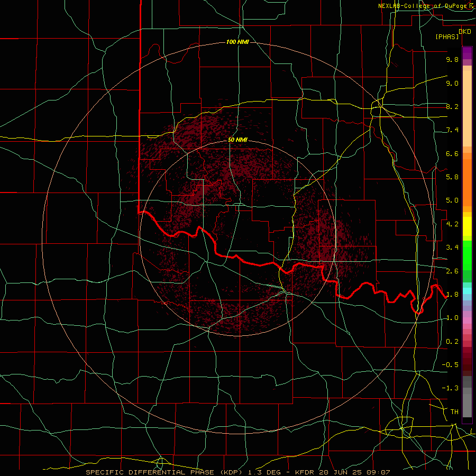Click the 0.2 value on the color scale
Image resolution: width=476 pixels, height=476 pixels.
(452, 342)
